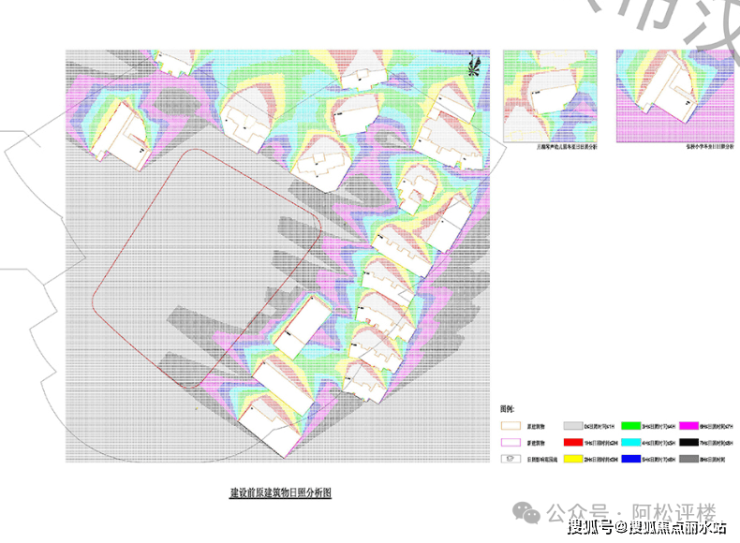Open the kindergarten sunlight analysis inset map
Screen dimensions: 740x543
550,95
